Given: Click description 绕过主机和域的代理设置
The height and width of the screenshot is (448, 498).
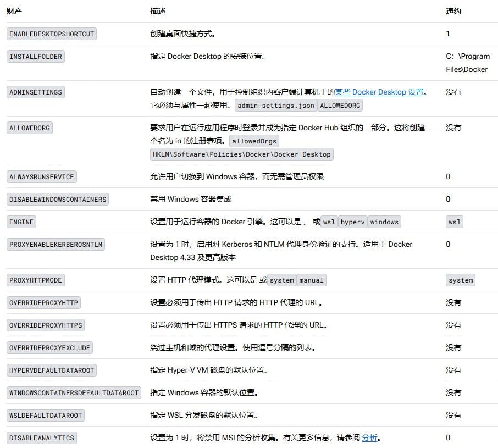Looking at the screenshot, I should [194, 348].
